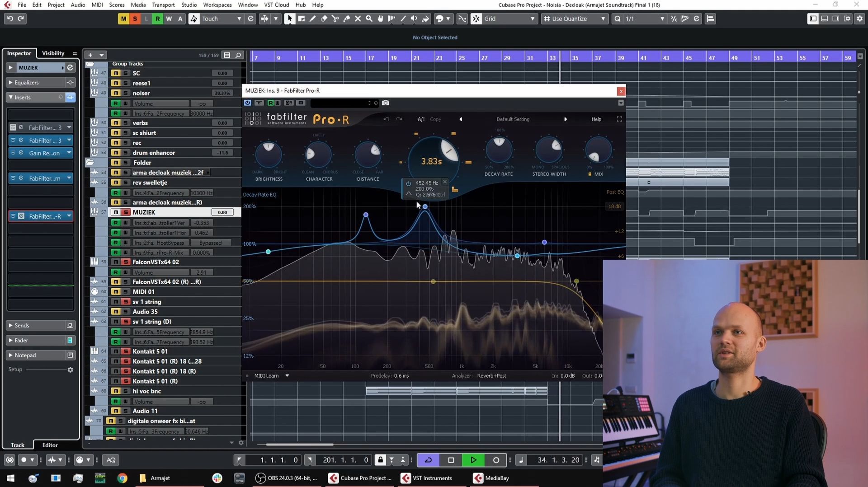This screenshot has width=868, height=487.
Task: Open OBS from the taskbar
Action: coord(287,478)
